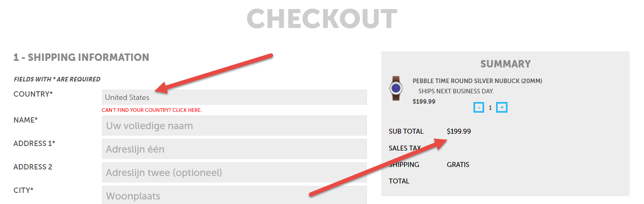Viewport: 644px width, 204px height.
Task: Click the GRATIS shipping value
Action: point(458,165)
